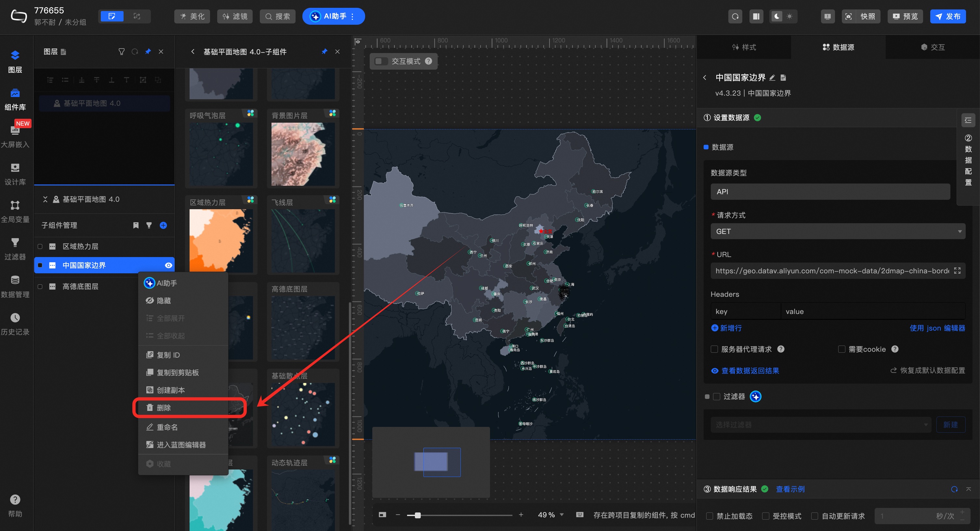
Task: Expand the URL field fullscreen icon
Action: click(957, 271)
